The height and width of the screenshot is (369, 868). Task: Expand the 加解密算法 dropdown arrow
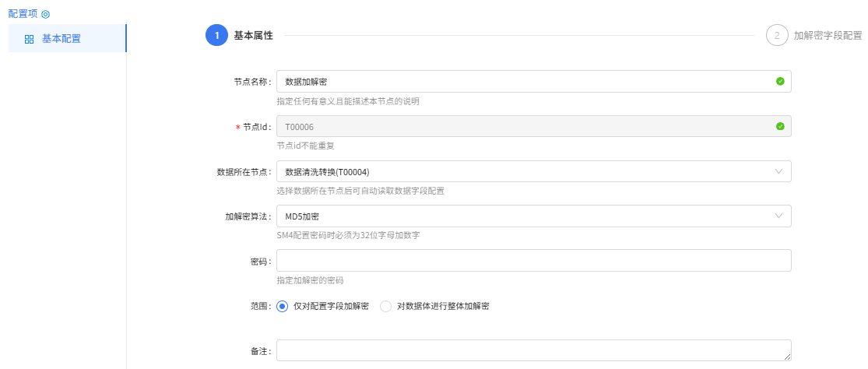coord(779,216)
